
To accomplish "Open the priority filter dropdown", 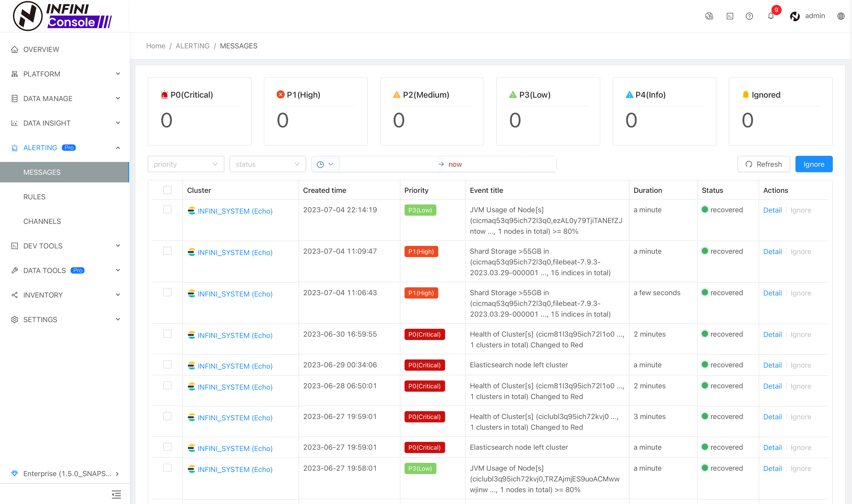I will pos(186,164).
